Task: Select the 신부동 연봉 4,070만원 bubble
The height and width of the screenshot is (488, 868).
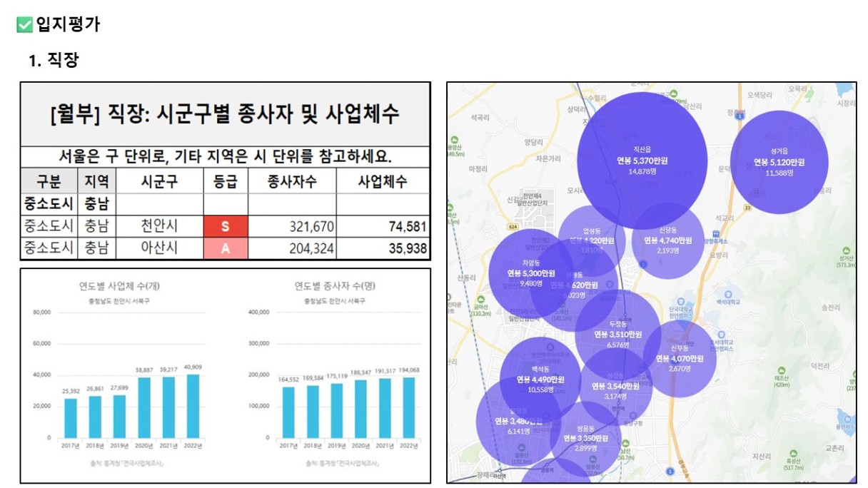Action: tap(680, 359)
